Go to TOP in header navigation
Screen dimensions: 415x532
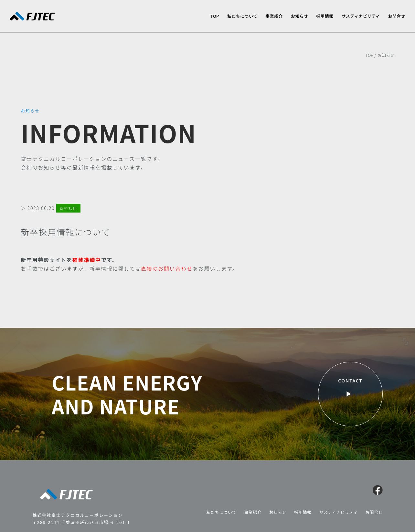[215, 16]
